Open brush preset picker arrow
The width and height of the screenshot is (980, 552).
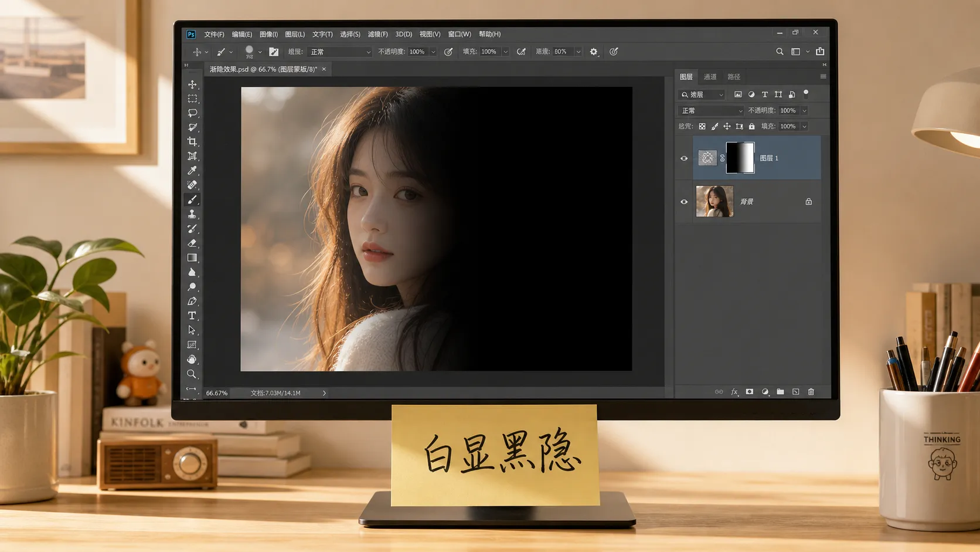[x=260, y=52]
